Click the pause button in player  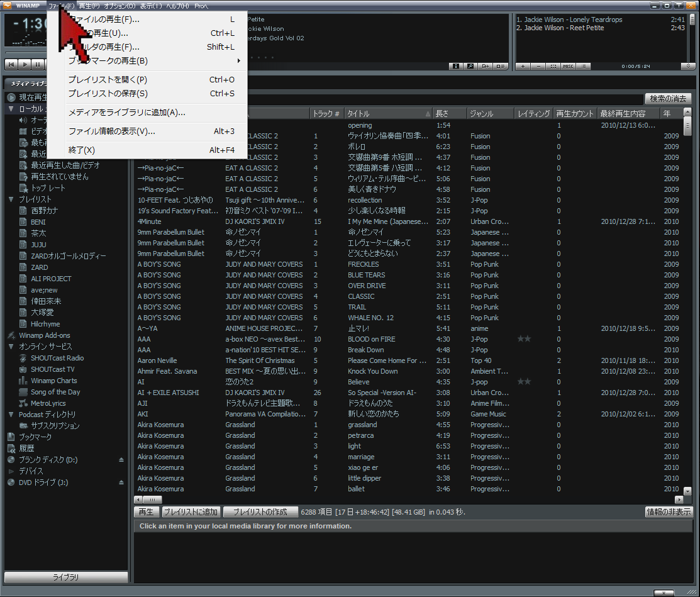(38, 65)
